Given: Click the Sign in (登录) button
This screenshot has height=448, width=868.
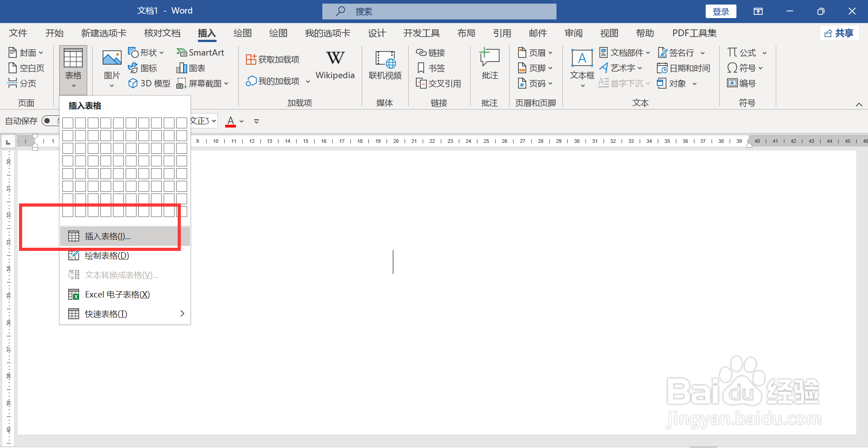Looking at the screenshot, I should (x=721, y=12).
